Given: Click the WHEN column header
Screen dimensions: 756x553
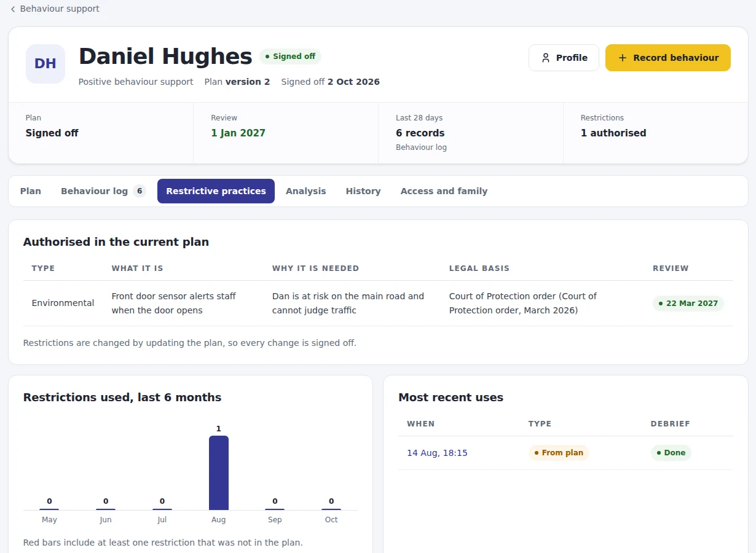Looking at the screenshot, I should (x=421, y=424).
